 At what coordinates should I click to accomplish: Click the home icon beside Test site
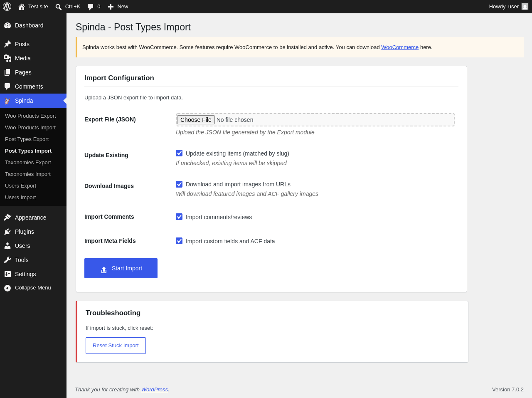pyautogui.click(x=22, y=7)
